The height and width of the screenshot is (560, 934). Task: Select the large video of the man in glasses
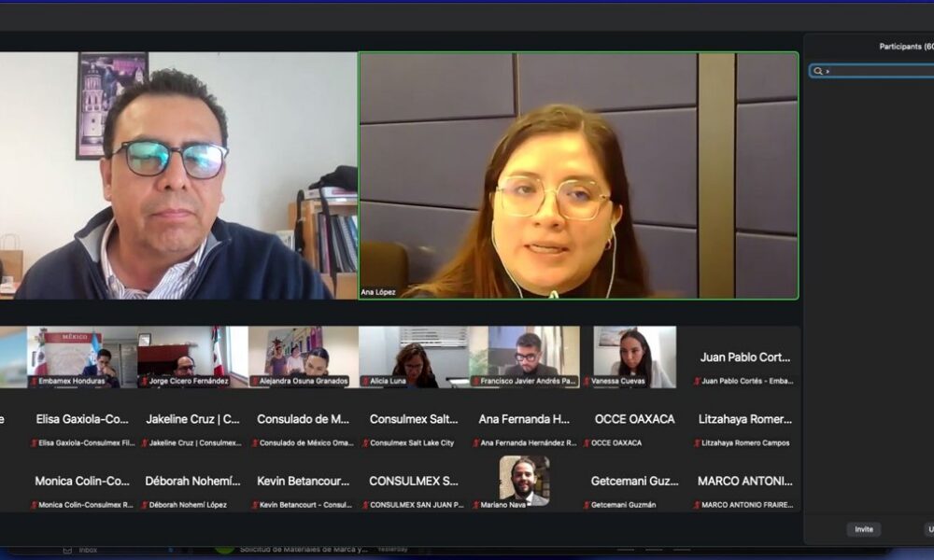coord(178,175)
